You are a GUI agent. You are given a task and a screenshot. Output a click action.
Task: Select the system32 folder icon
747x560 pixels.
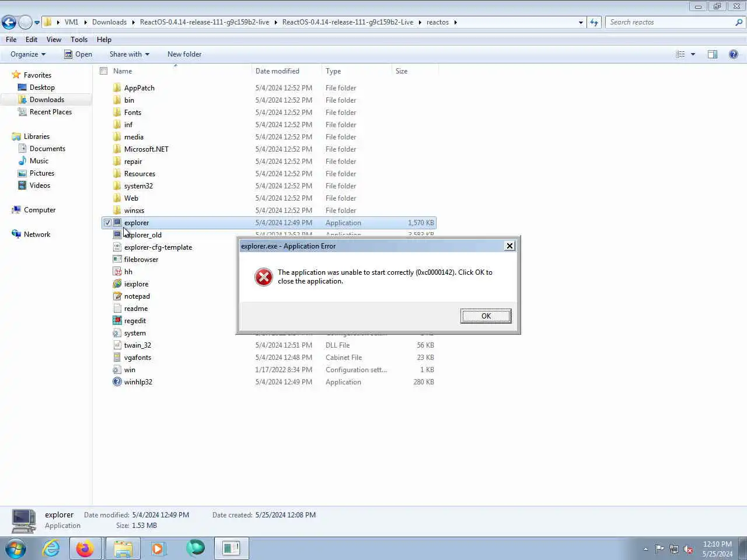pyautogui.click(x=117, y=186)
